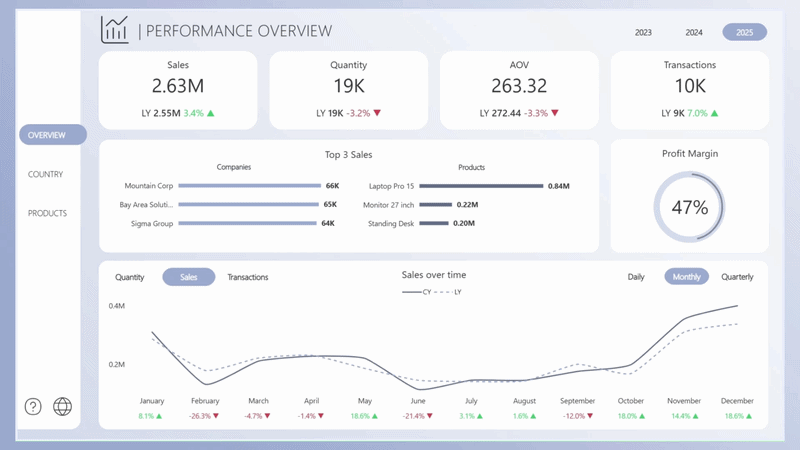The width and height of the screenshot is (800, 450).
Task: Click the 66K Mountain Corp value
Action: click(x=333, y=186)
